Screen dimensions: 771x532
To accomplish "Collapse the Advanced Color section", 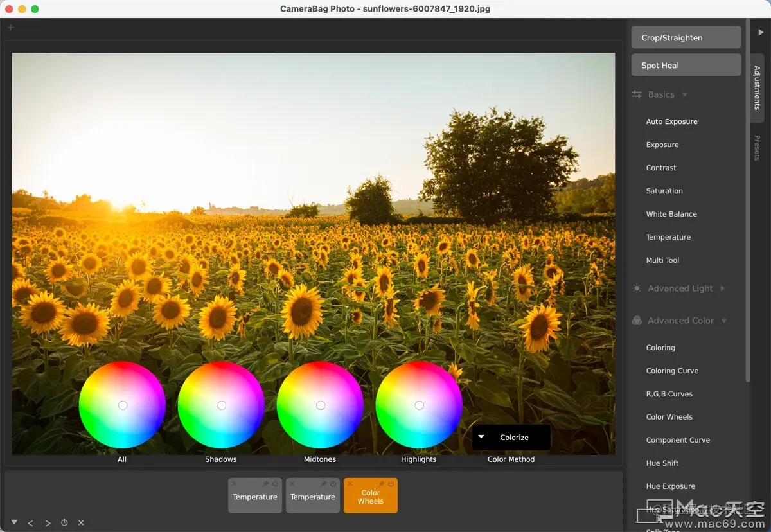I will 680,321.
